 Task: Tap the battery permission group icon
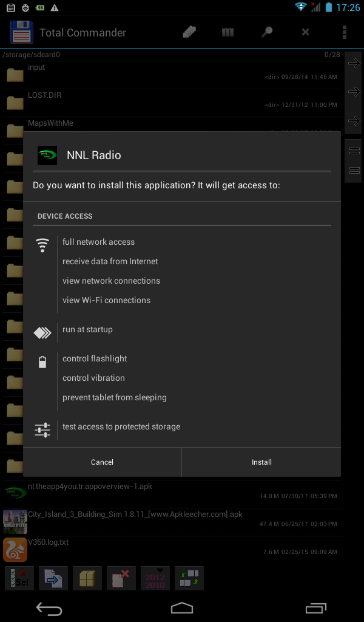coord(42,362)
